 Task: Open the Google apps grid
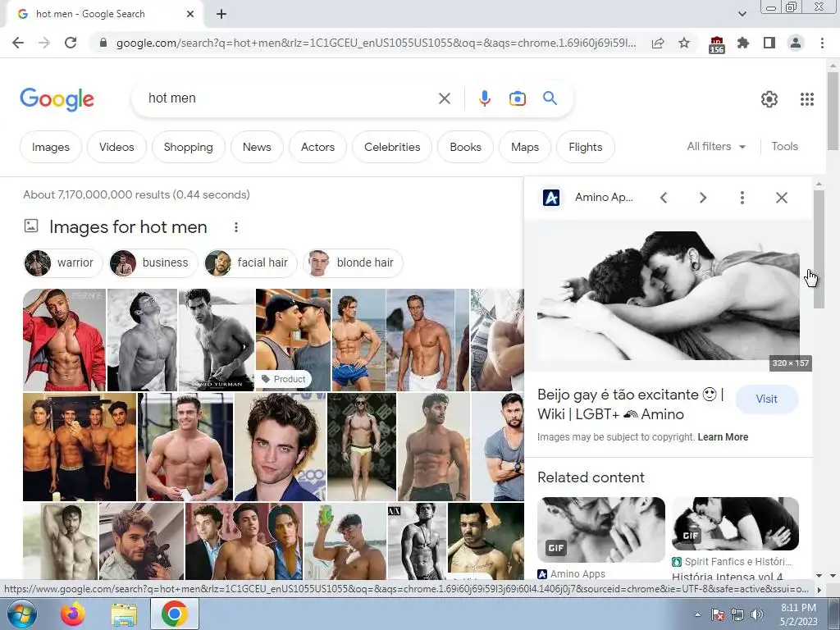[x=807, y=99]
